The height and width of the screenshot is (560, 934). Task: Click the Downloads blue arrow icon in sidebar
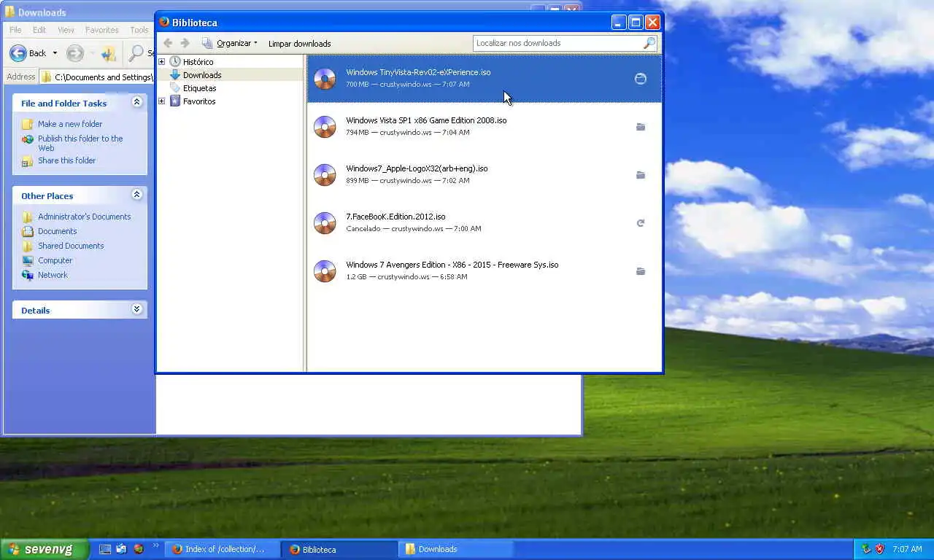point(175,75)
